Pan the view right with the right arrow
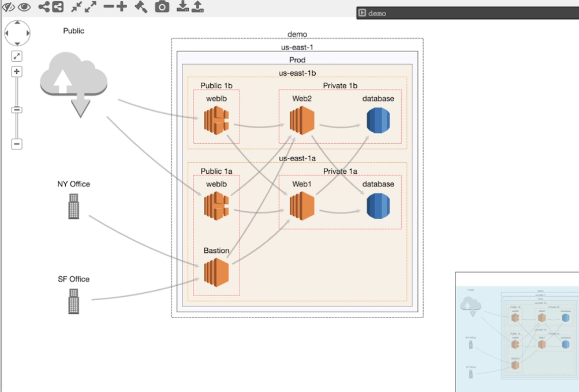579x392 pixels. coord(28,33)
